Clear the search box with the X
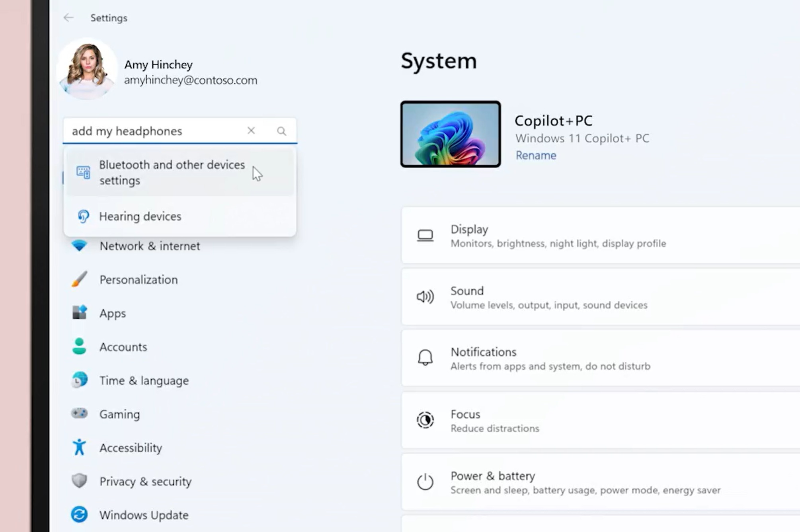 pos(251,131)
